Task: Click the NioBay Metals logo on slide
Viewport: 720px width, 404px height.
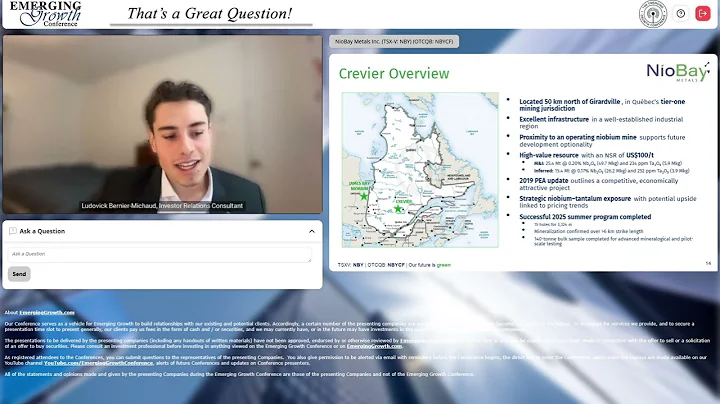Action: coord(678,72)
